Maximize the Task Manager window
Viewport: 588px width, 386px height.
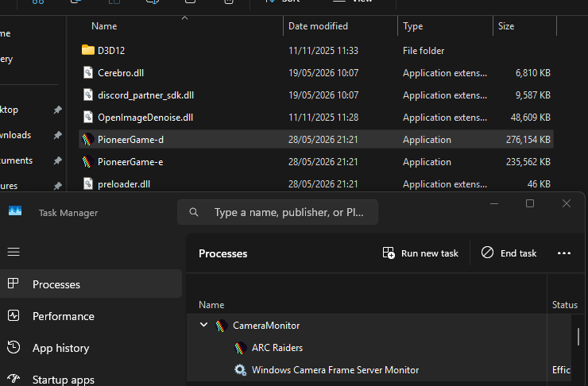click(x=530, y=203)
